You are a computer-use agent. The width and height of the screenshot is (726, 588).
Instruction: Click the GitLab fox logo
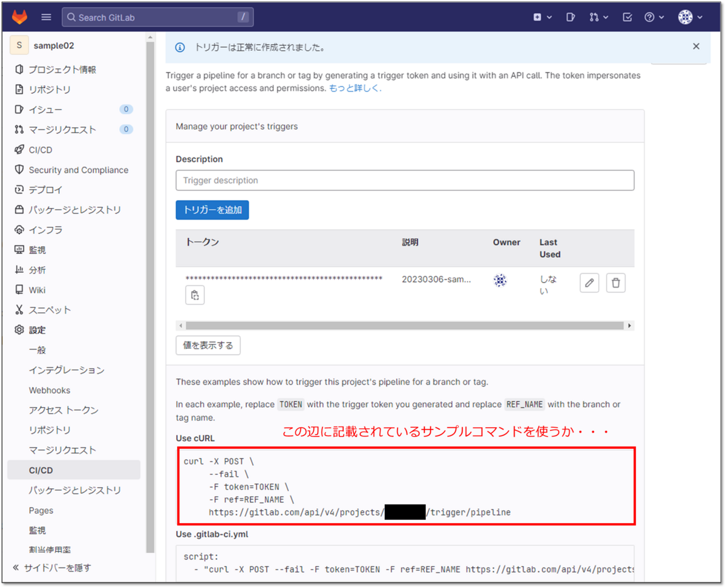click(19, 17)
